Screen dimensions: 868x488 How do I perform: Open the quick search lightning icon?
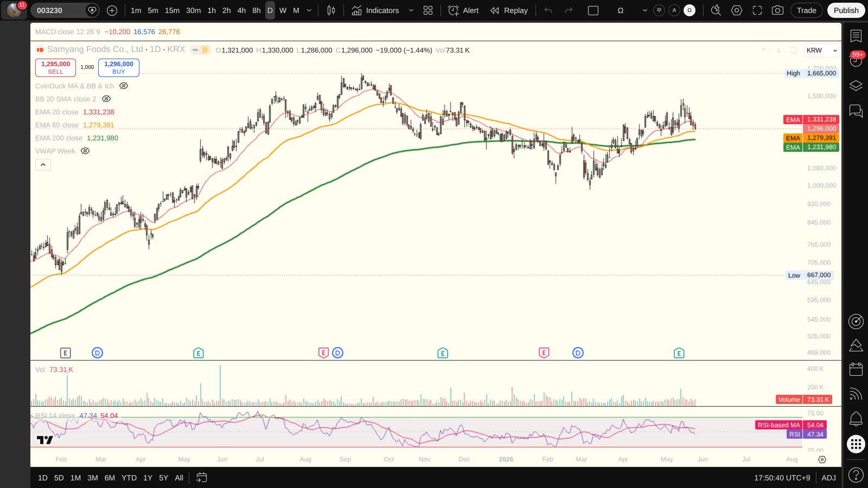click(x=716, y=10)
